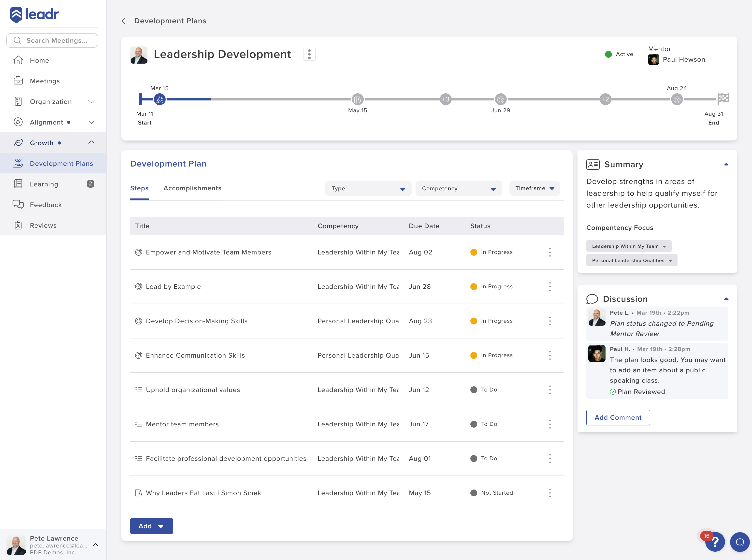Click the Learning sidebar icon

tap(19, 184)
